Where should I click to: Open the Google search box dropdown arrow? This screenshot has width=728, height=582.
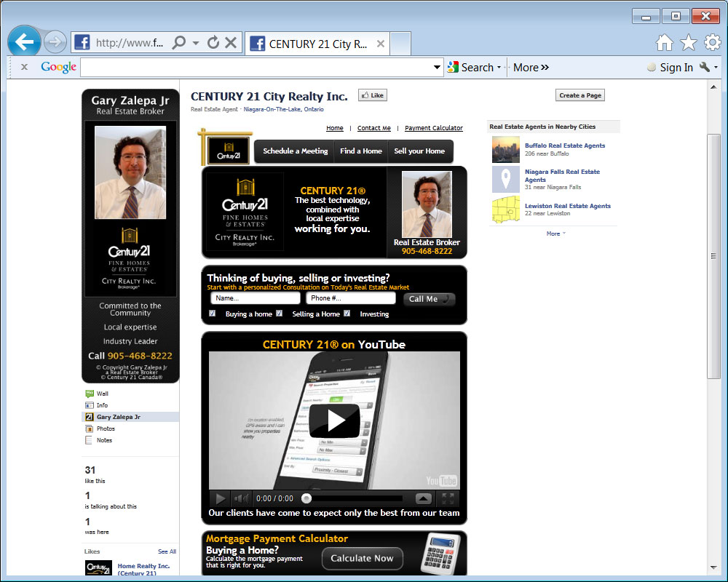tap(437, 68)
